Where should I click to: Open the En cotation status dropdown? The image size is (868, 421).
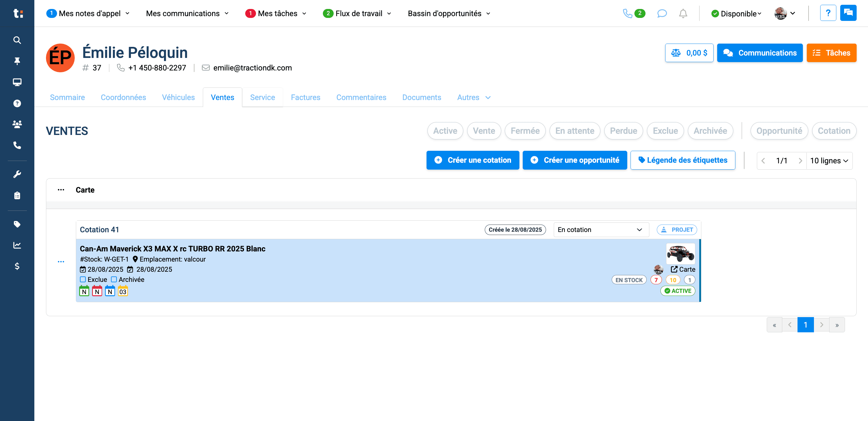(x=601, y=230)
